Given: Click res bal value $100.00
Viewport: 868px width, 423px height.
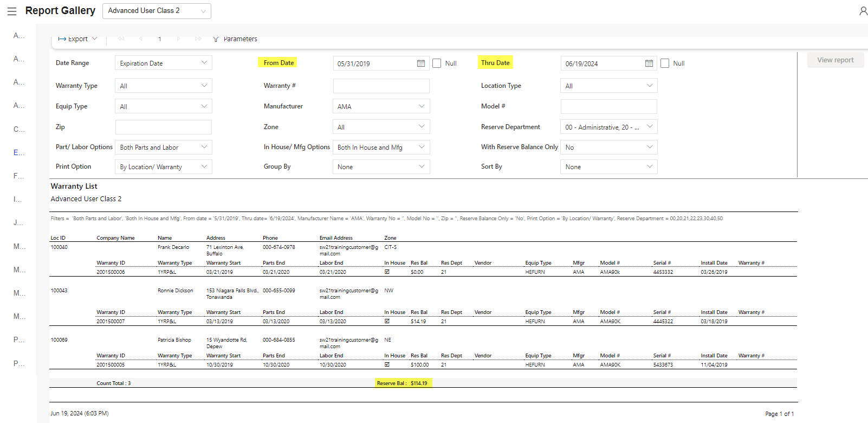Looking at the screenshot, I should 420,365.
